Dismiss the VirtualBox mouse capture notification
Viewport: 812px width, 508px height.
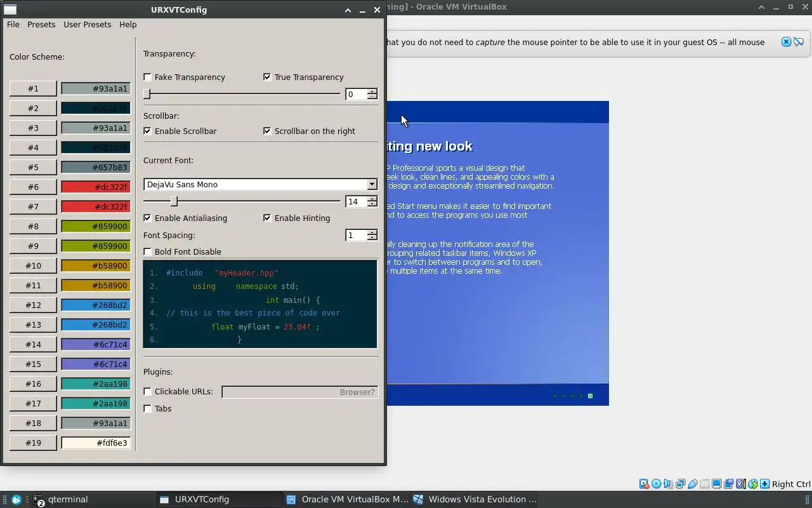pyautogui.click(x=786, y=42)
